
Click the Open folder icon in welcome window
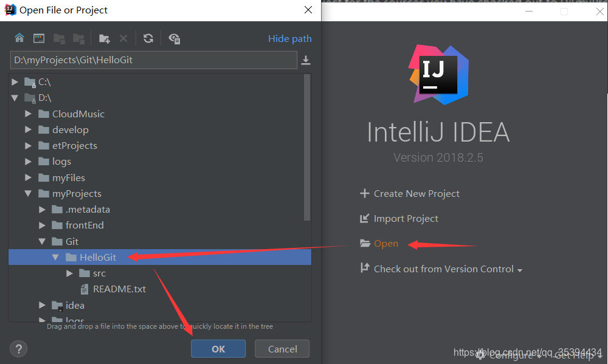[365, 244]
